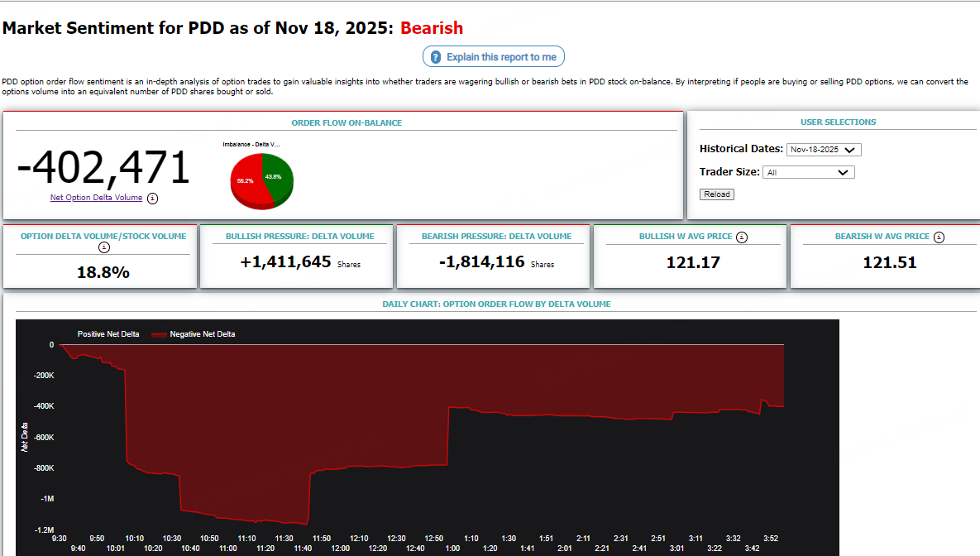The image size is (980, 556).
Task: Click the Reload button
Action: click(717, 194)
